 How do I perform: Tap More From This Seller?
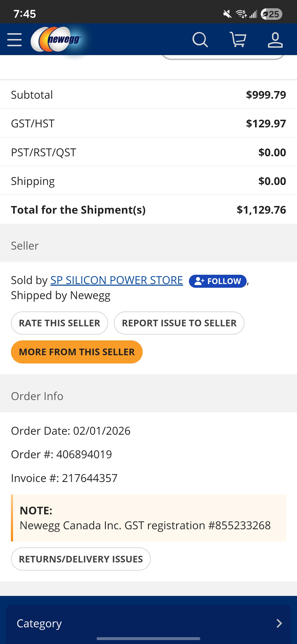(77, 352)
